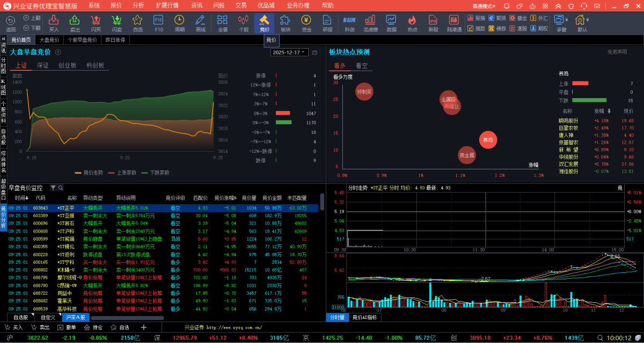Screen dimensions: 644x343
Task: Click the 热点 flame icon
Action: 412,22
